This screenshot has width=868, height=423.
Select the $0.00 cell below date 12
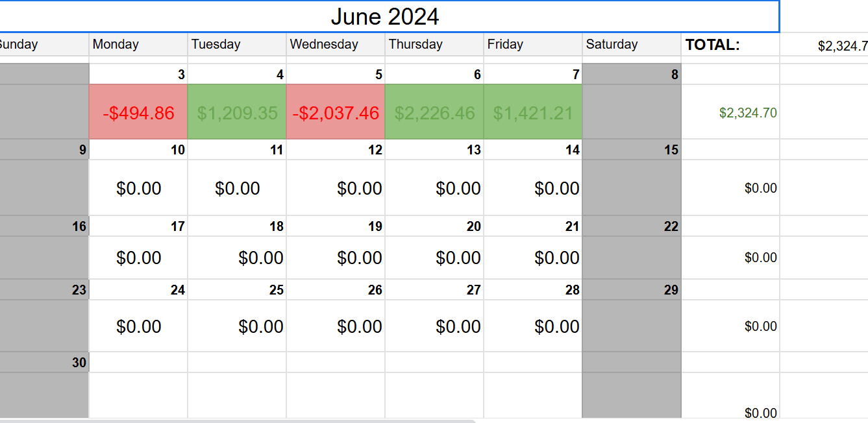pos(336,188)
